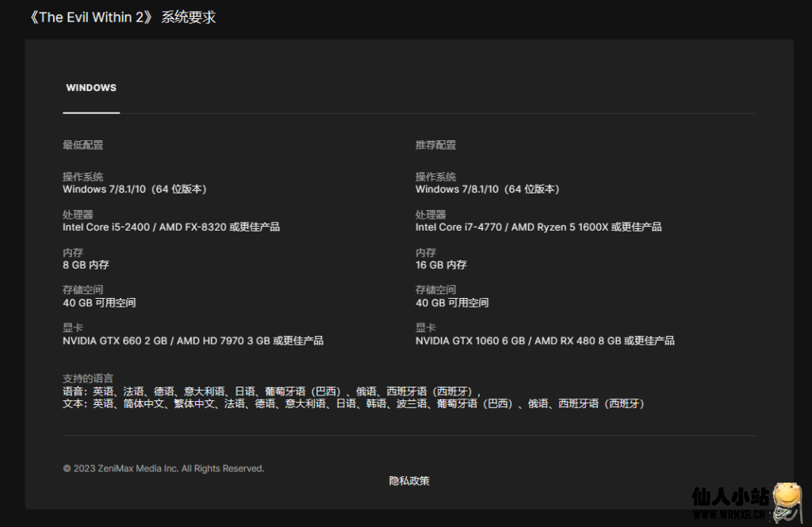Click the Intel Core i7-4770 processor text

460,227
